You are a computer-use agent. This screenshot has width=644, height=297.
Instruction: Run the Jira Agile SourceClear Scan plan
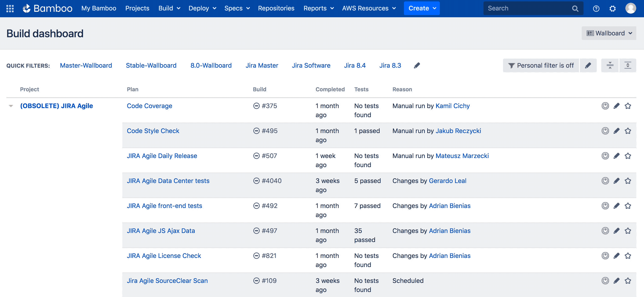(x=605, y=280)
